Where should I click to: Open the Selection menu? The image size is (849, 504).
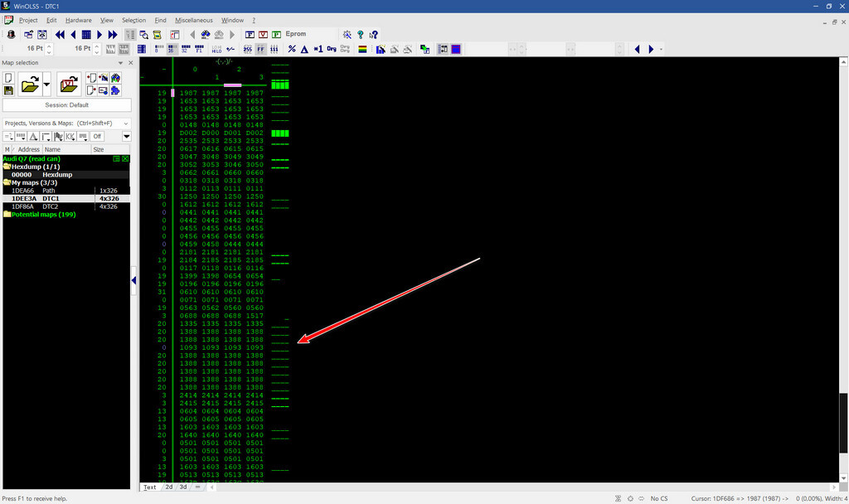coord(133,20)
